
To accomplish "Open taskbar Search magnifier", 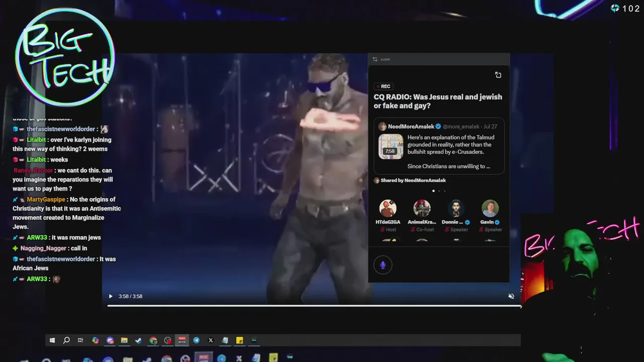I will click(66, 340).
